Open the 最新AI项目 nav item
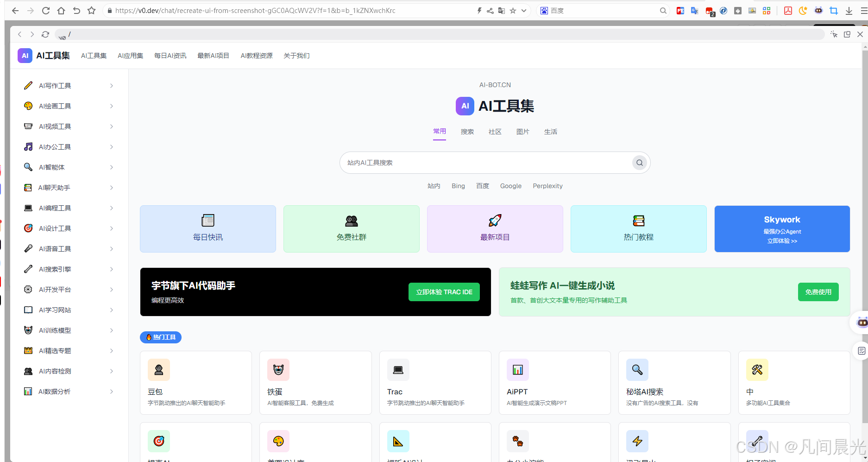The height and width of the screenshot is (462, 868). (214, 56)
